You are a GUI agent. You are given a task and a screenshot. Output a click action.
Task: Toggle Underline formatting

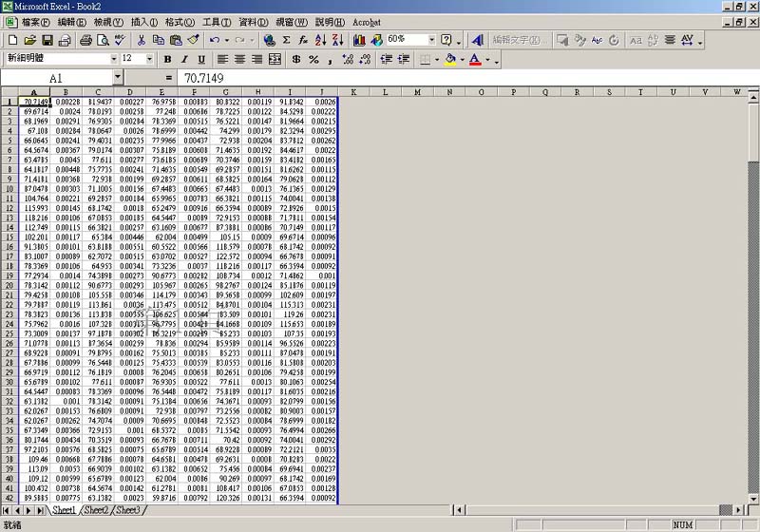(x=200, y=59)
